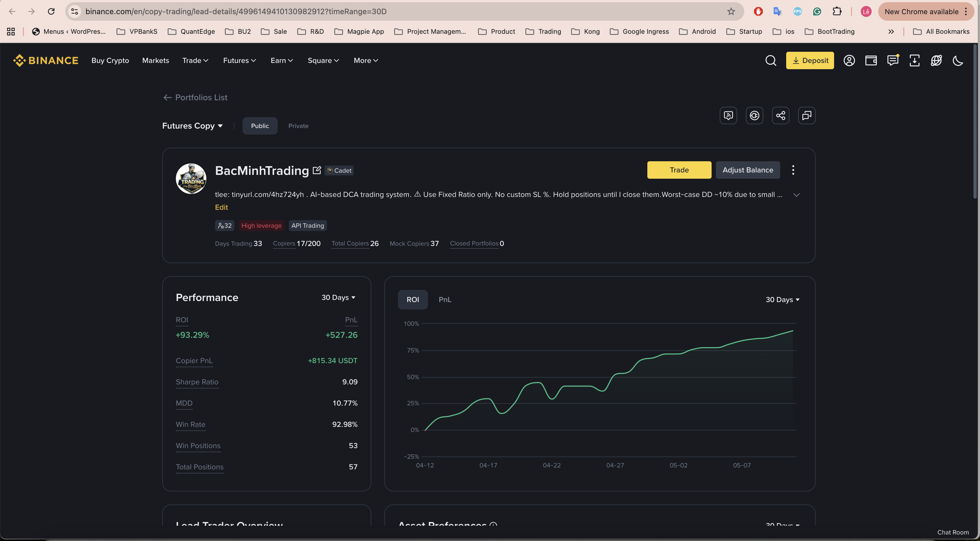Open the language globe icon
980x541 pixels.
(x=936, y=60)
